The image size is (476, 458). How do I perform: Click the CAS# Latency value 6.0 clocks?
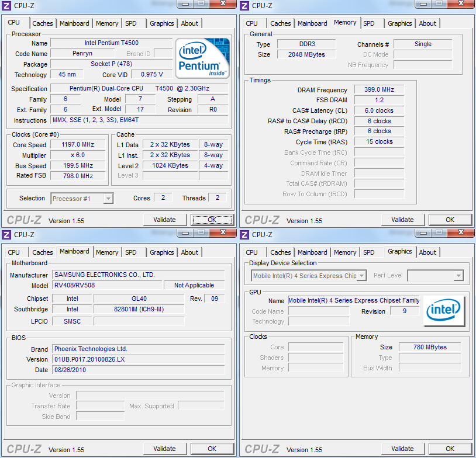click(379, 110)
